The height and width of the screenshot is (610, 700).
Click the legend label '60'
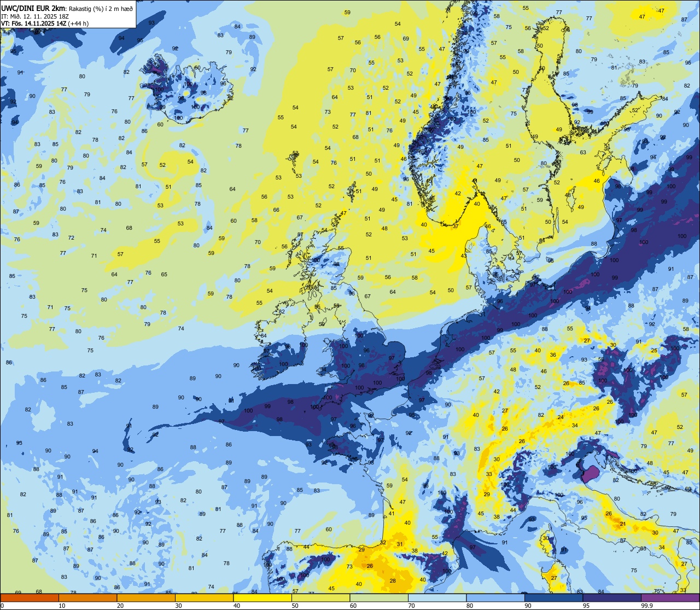tap(353, 606)
